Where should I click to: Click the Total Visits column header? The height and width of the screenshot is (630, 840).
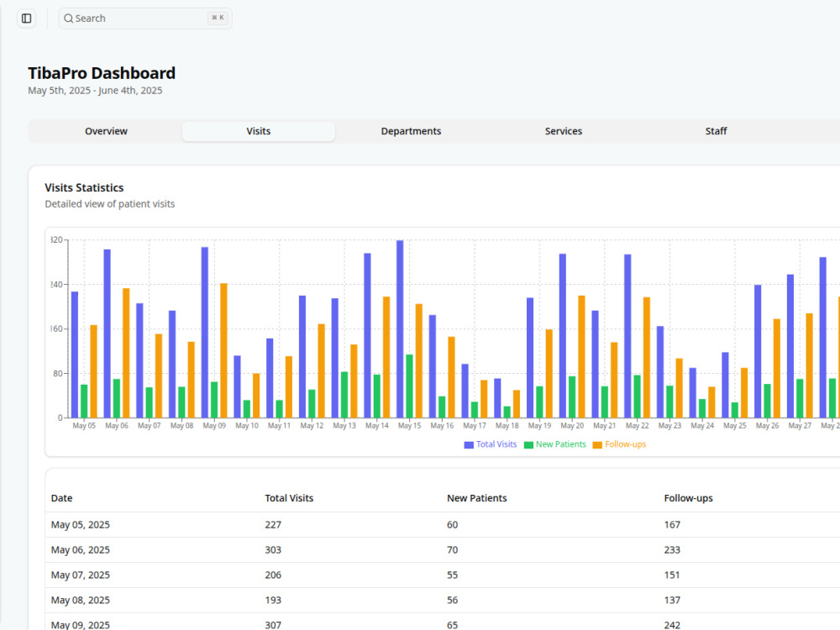tap(289, 498)
